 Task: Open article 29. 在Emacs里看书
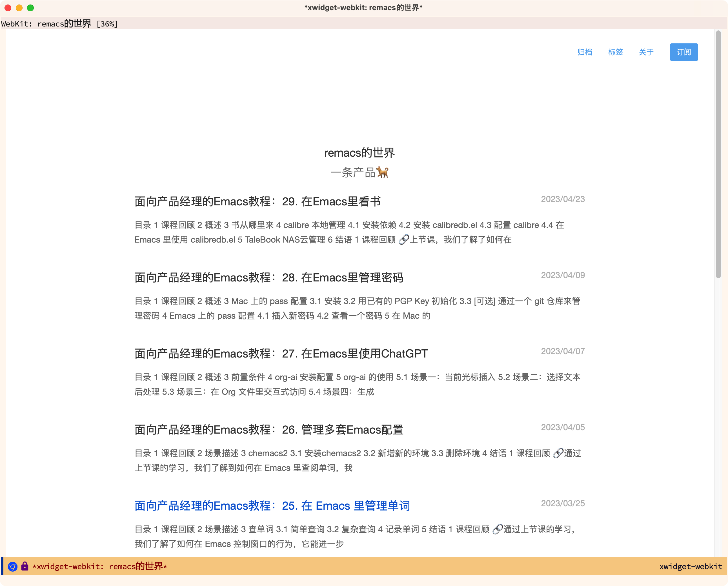point(258,202)
